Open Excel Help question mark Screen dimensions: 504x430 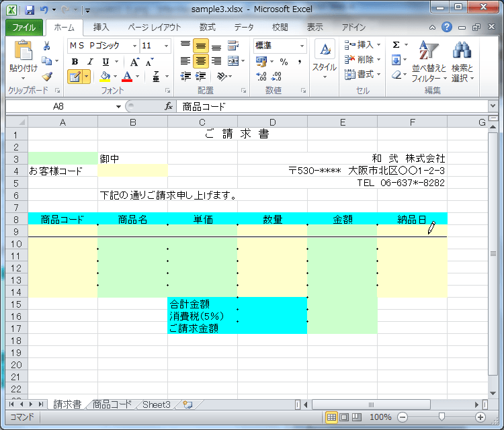446,28
